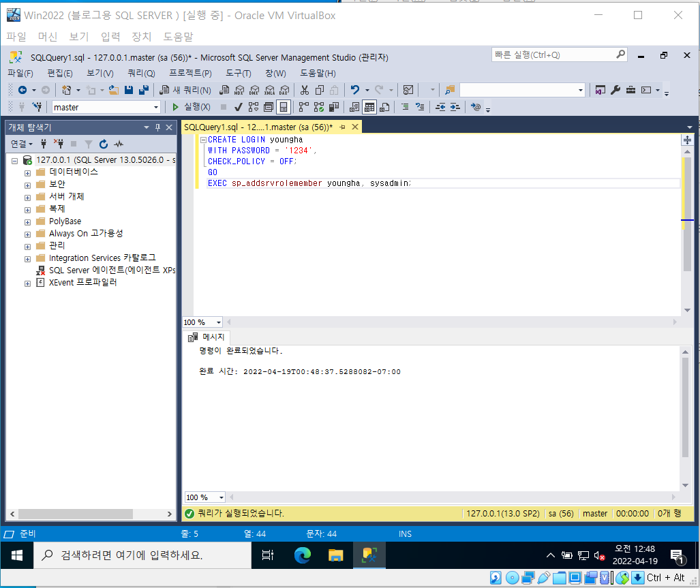Click the MDX query icon

tap(240, 90)
